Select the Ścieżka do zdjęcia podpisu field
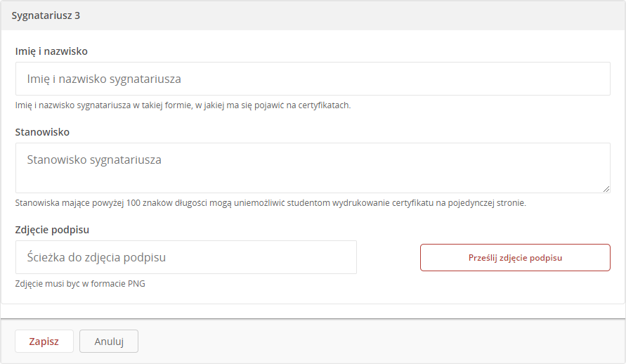 [x=186, y=257]
